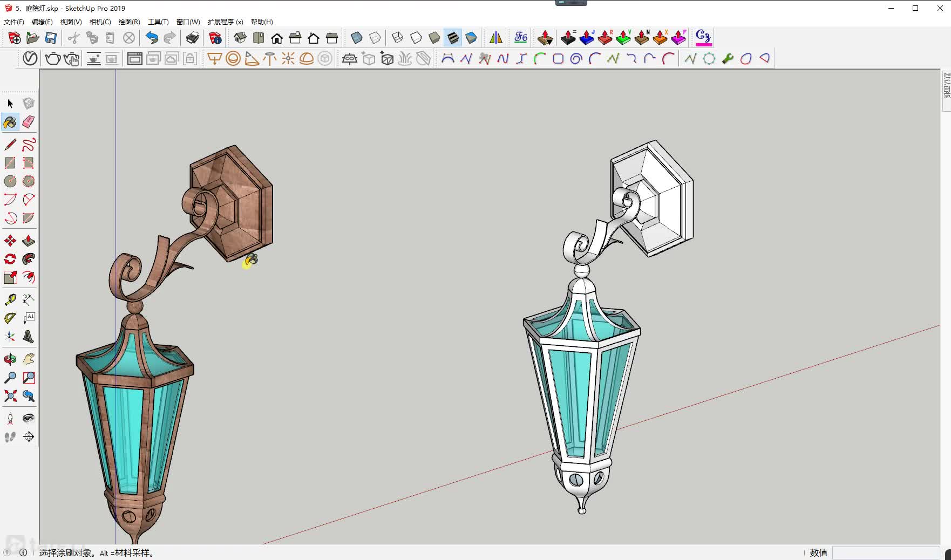This screenshot has width=951, height=560.
Task: Activate the Move tool
Action: click(10, 241)
